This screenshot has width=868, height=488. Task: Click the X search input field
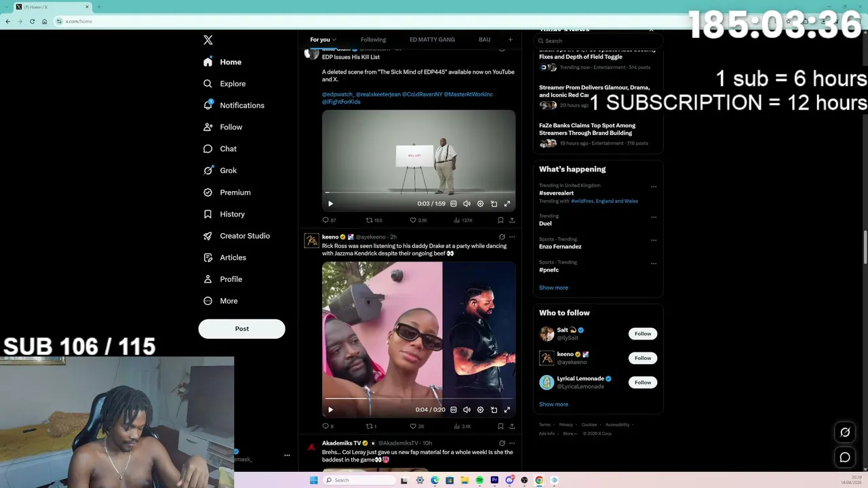[x=599, y=41]
